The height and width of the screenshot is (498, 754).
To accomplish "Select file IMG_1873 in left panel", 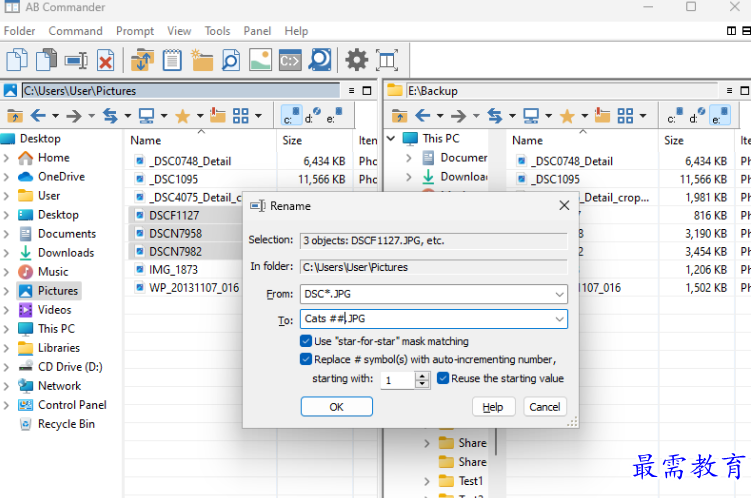I will [x=173, y=270].
